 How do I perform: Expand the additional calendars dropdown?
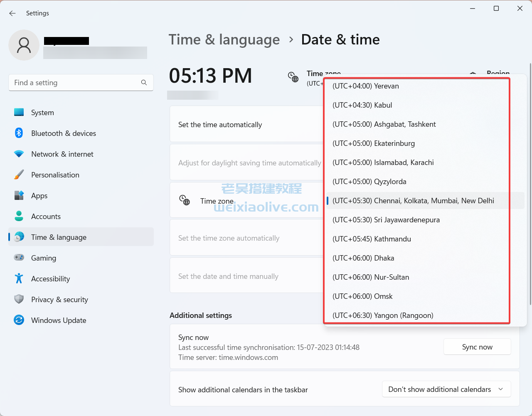[446, 389]
